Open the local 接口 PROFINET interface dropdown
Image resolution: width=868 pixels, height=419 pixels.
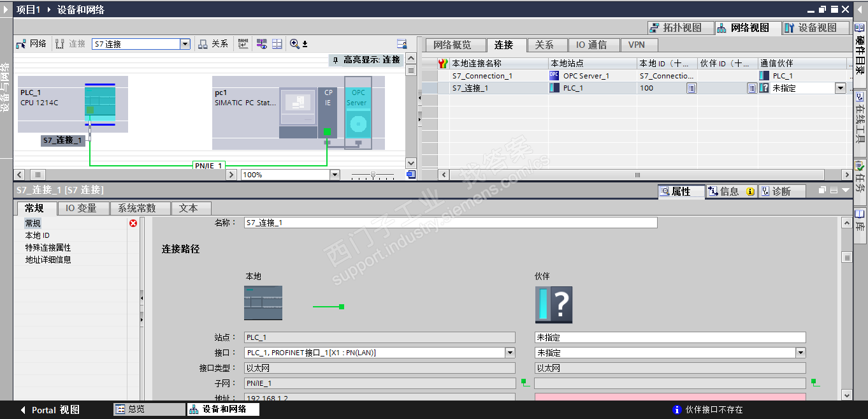[x=510, y=353]
